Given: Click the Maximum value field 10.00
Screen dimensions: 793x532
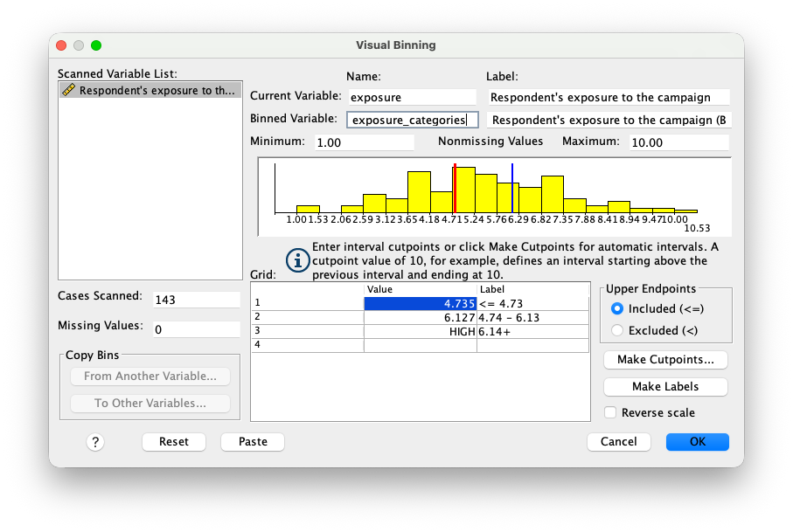Looking at the screenshot, I should 679,142.
